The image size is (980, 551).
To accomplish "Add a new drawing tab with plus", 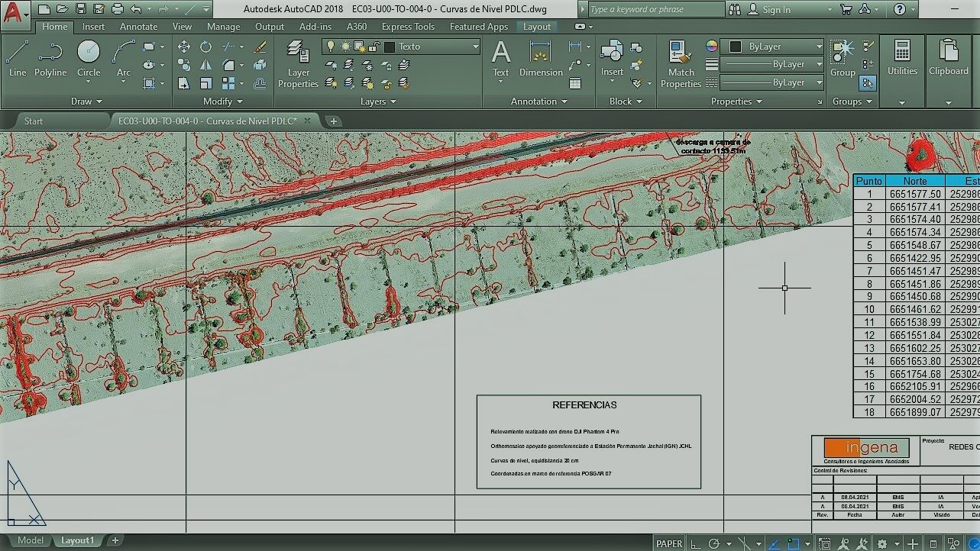I will point(334,121).
